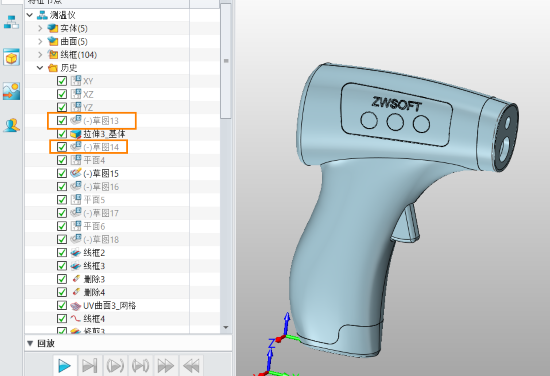Select the (-)草图17 row
Image resolution: width=550 pixels, height=376 pixels.
click(122, 213)
